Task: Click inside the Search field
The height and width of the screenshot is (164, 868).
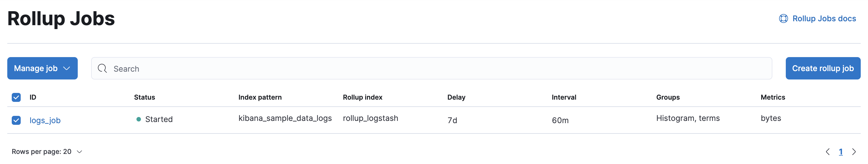Action: pyautogui.click(x=236, y=69)
